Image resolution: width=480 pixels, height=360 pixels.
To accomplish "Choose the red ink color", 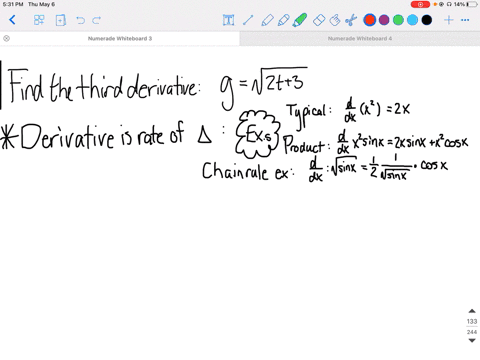I will (369, 20).
